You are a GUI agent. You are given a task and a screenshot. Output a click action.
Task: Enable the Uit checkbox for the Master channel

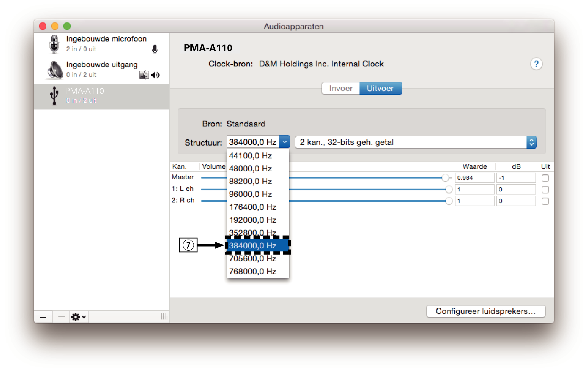545,177
